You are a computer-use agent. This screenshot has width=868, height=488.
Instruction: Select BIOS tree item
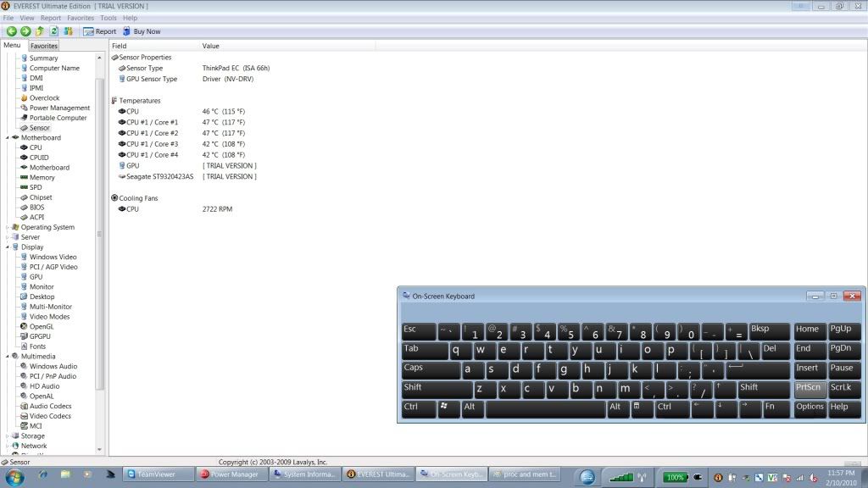pos(36,208)
